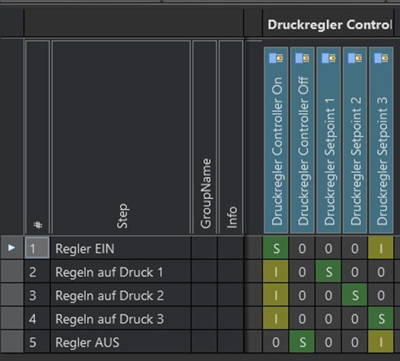Click the Step column header
Screen dimensions: 400x361
point(121,137)
